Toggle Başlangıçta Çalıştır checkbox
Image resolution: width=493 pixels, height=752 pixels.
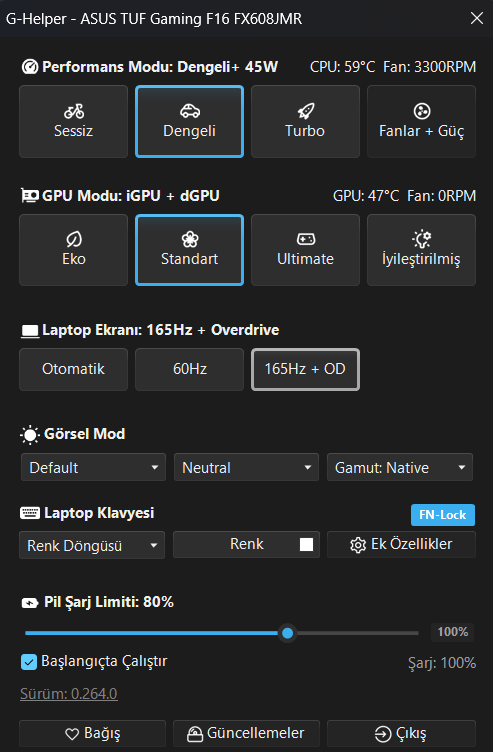[x=29, y=662]
